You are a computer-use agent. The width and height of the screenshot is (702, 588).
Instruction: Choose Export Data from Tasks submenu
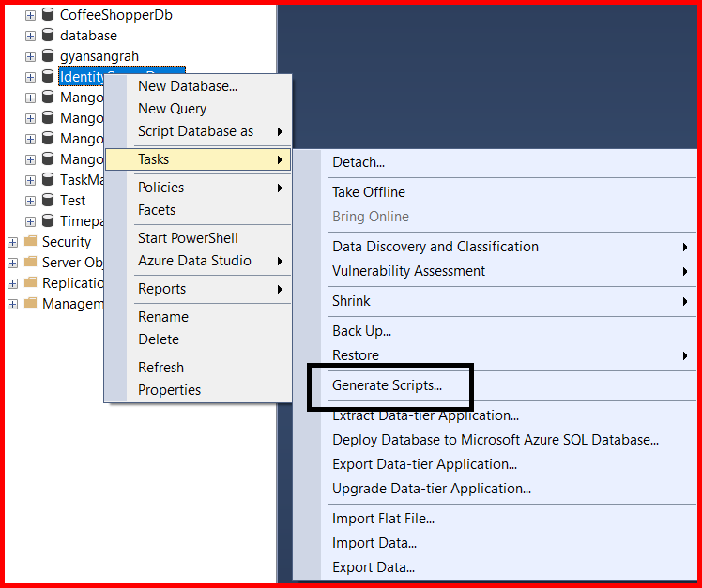[374, 567]
